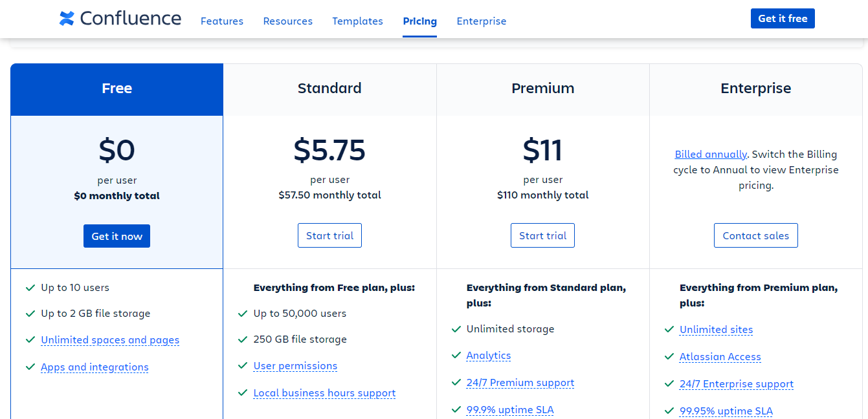Open the Resources navigation menu
This screenshot has height=419, width=868.
click(287, 21)
